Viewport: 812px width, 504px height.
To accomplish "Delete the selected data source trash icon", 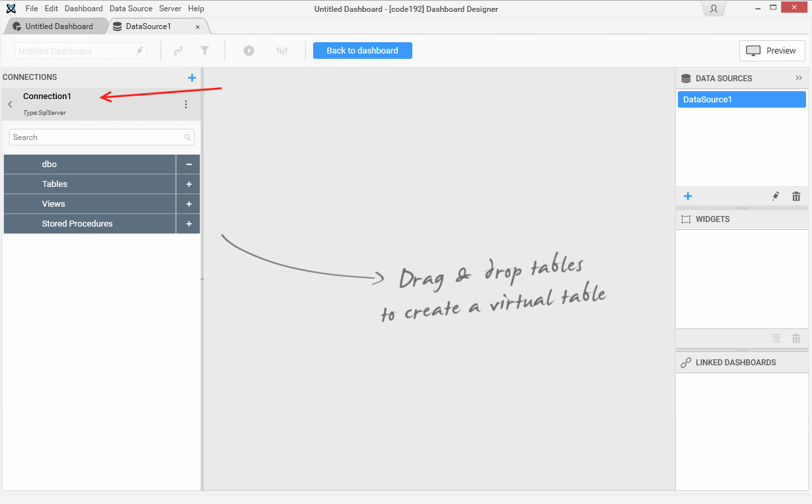I will coord(796,196).
